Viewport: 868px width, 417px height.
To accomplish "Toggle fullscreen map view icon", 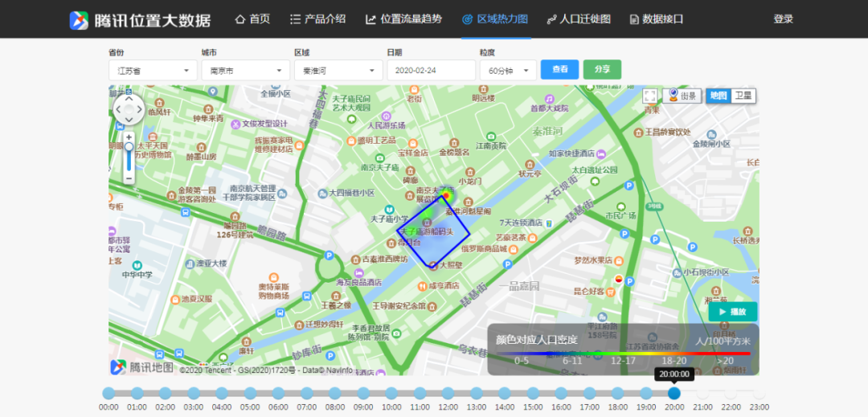I will (650, 96).
